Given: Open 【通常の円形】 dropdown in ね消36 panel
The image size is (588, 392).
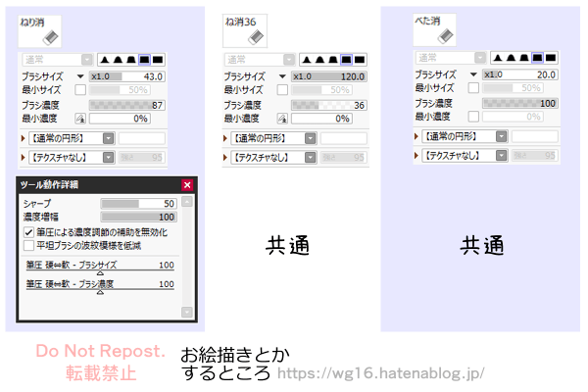Looking at the screenshot, I should tap(273, 138).
